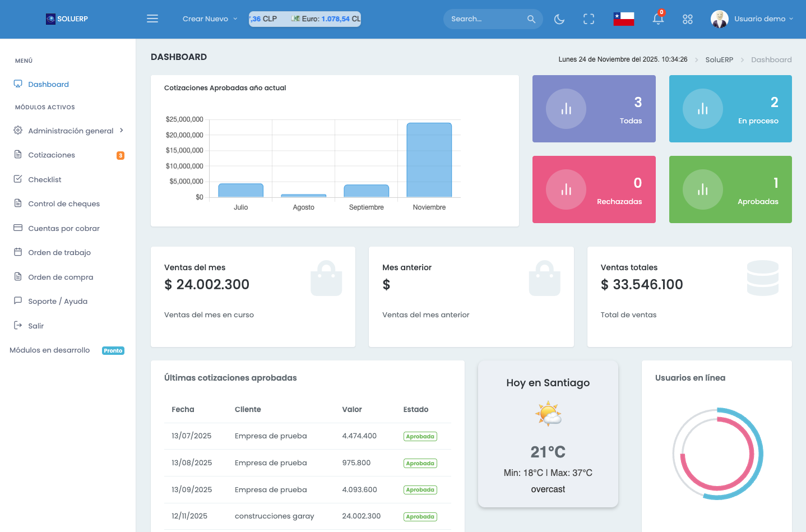The image size is (806, 532).
Task: Toggle dark mode with the moon icon
Action: click(559, 18)
